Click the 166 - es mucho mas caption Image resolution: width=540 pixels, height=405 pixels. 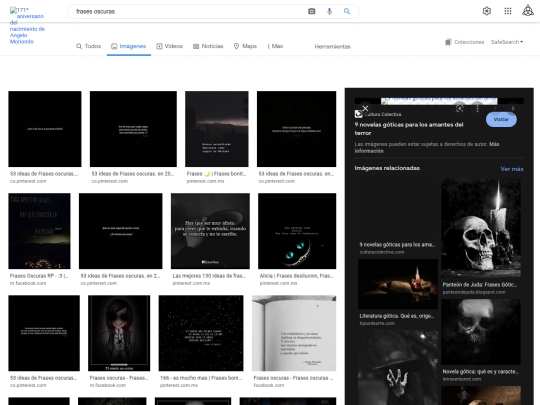pyautogui.click(x=201, y=378)
